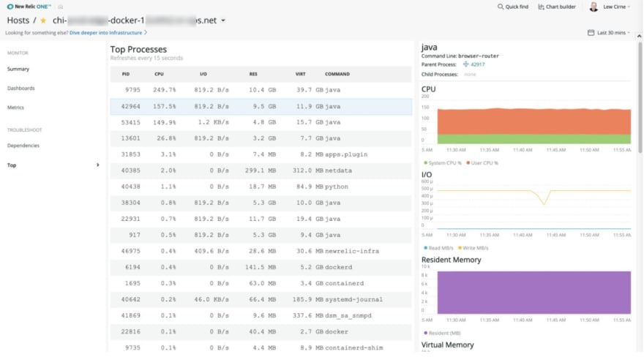Open parent process 42917 link

pos(474,64)
